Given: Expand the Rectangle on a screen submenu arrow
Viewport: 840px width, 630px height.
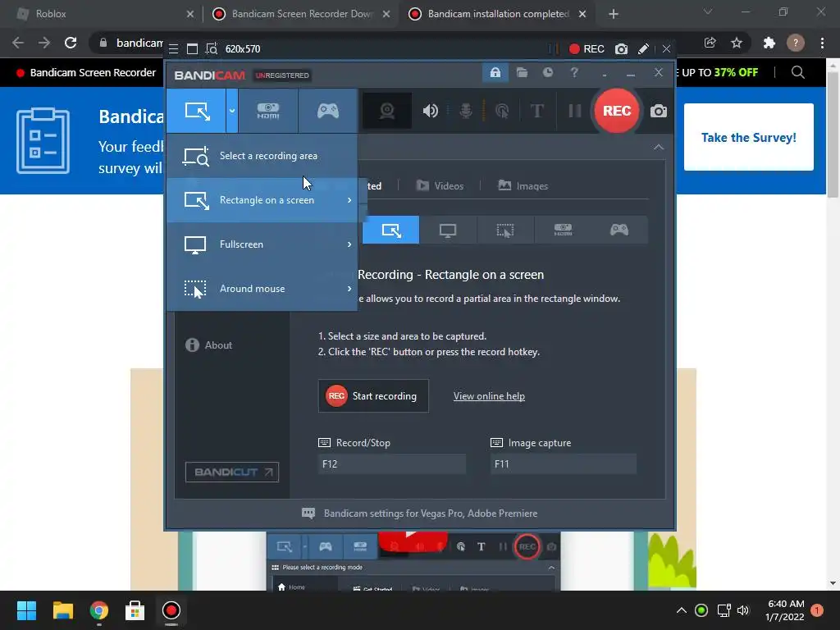Looking at the screenshot, I should pos(349,200).
